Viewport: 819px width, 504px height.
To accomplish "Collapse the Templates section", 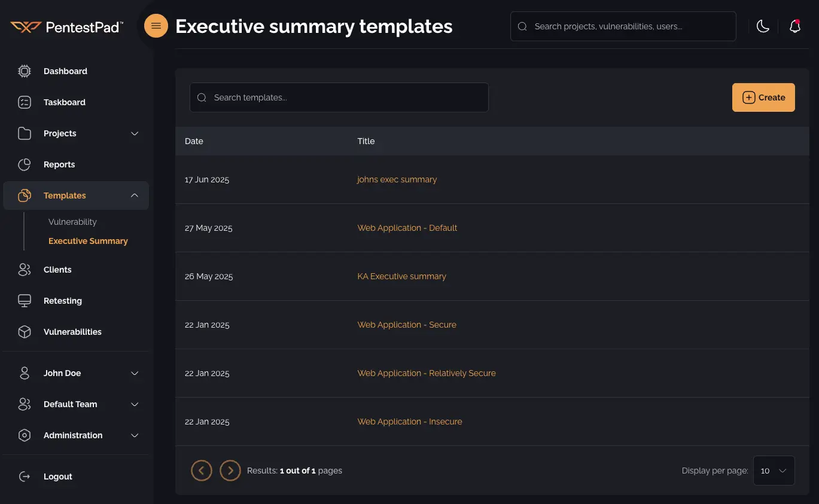I will 134,195.
